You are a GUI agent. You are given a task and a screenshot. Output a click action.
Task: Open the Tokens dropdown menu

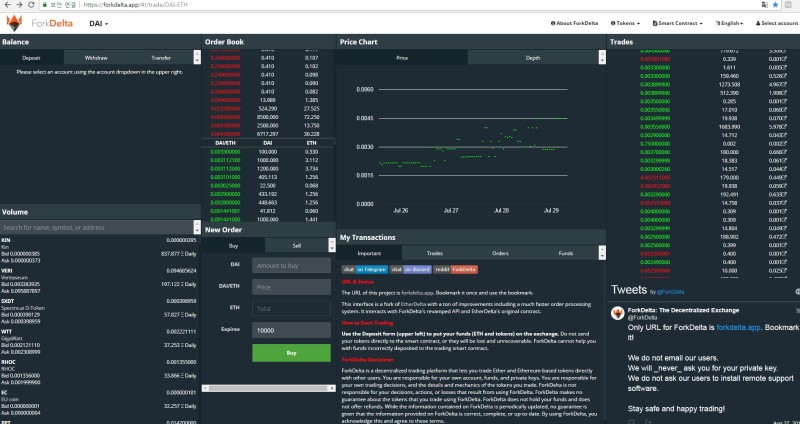click(625, 23)
